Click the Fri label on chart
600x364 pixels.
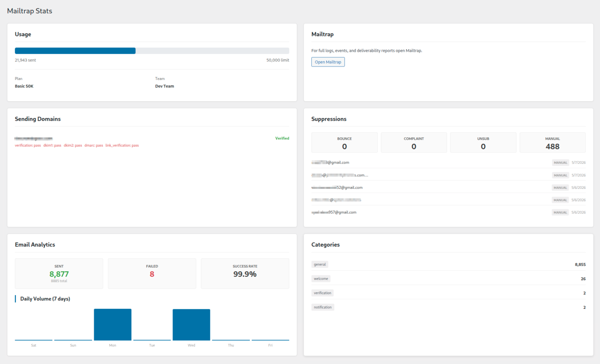tap(270, 345)
